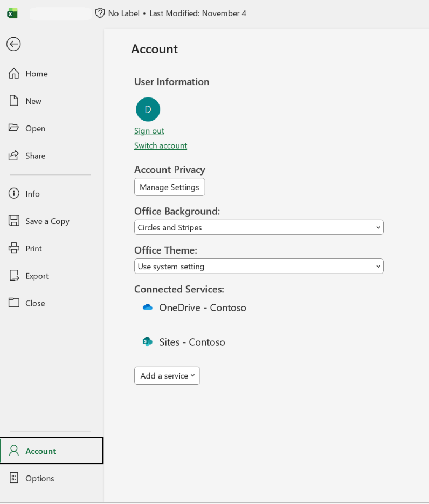Click the user avatar with letter D

pos(148,109)
